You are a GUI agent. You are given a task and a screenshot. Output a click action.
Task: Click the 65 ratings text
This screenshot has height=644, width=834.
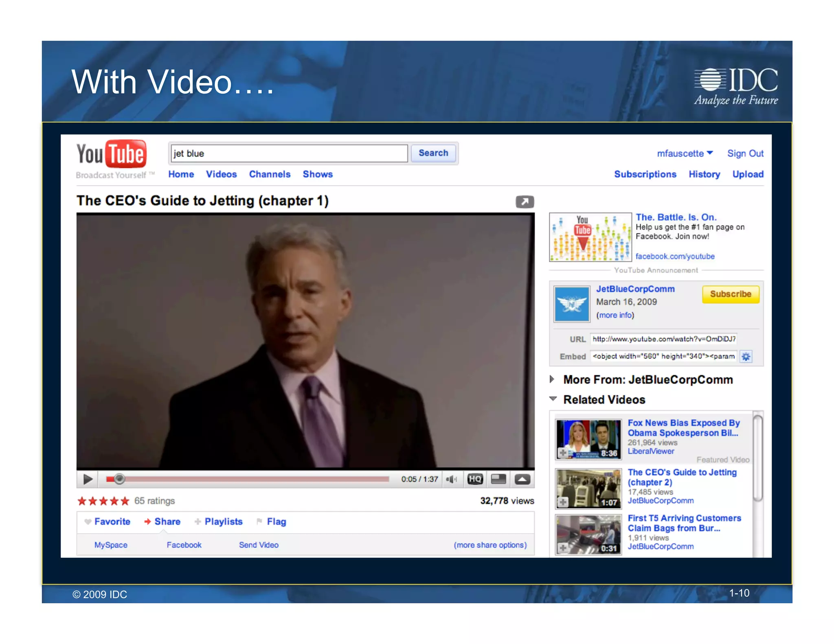coord(154,501)
